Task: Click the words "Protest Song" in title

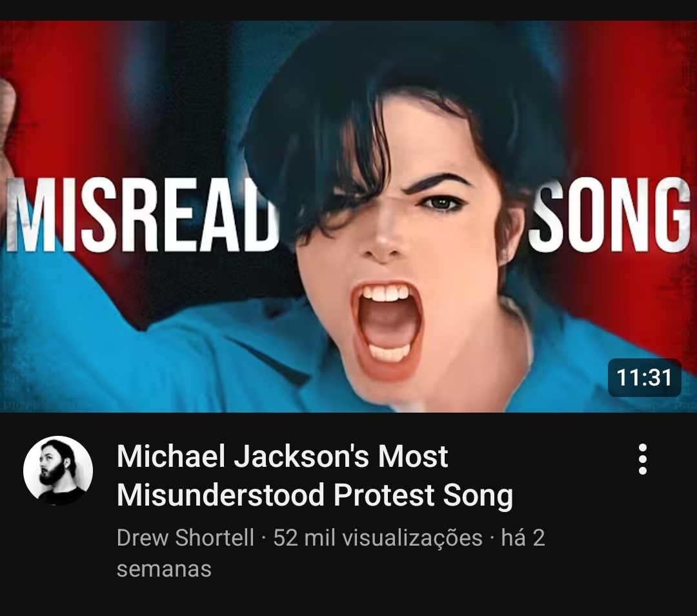Action: [423, 495]
